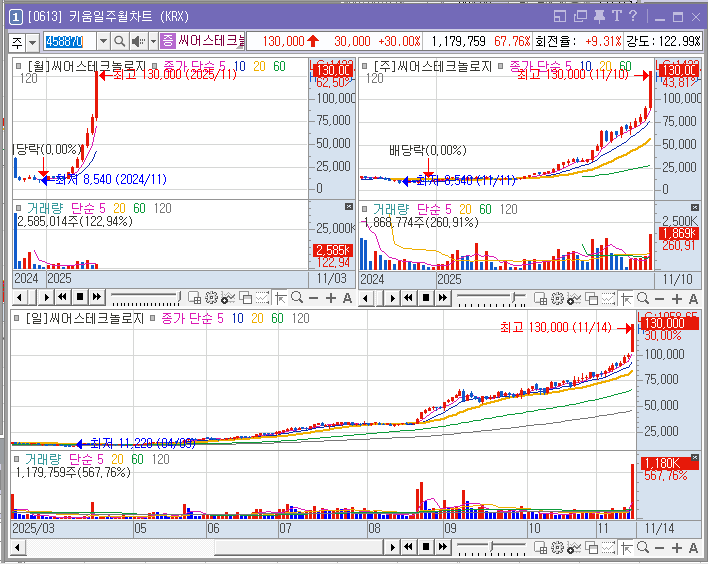Image resolution: width=708 pixels, height=564 pixels.
Task: Click the pin window icon in title bar
Action: [x=599, y=17]
